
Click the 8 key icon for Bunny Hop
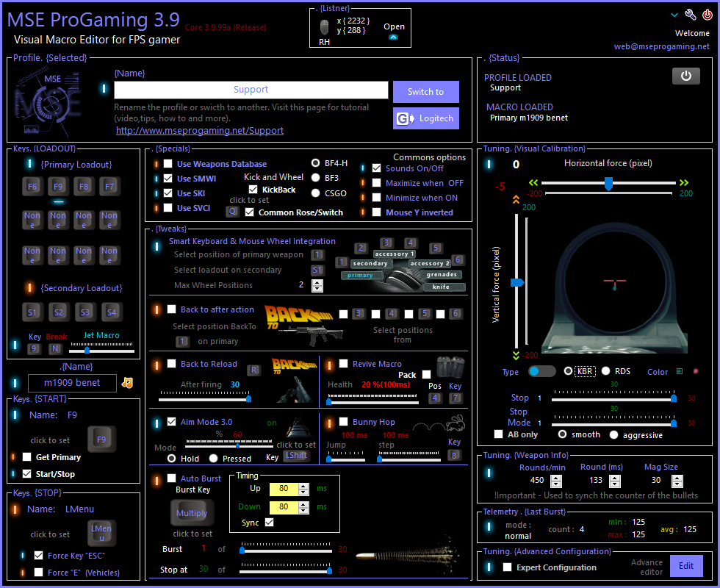454,455
